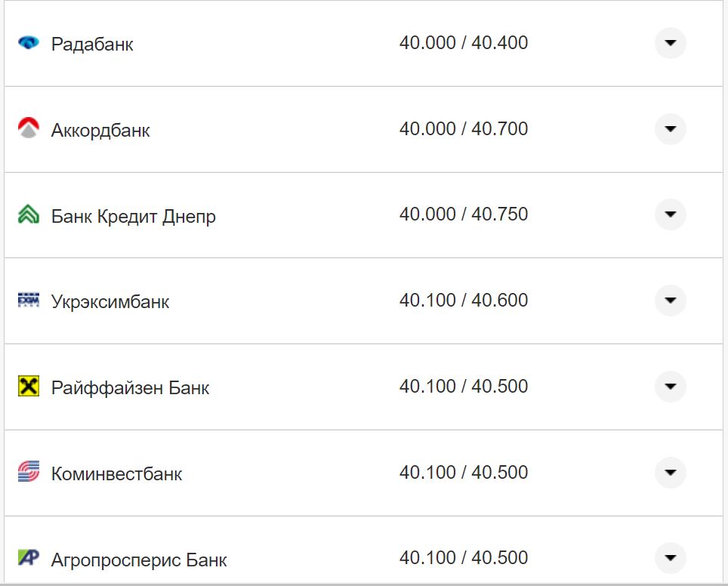Select the 40.000 / 40.700 rate text
The width and height of the screenshot is (728, 586).
(x=464, y=128)
